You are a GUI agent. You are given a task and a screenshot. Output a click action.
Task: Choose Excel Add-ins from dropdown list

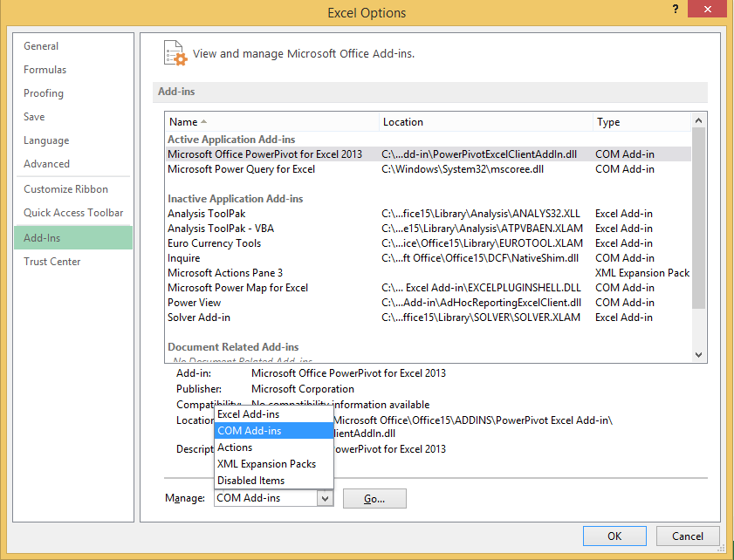coord(249,414)
